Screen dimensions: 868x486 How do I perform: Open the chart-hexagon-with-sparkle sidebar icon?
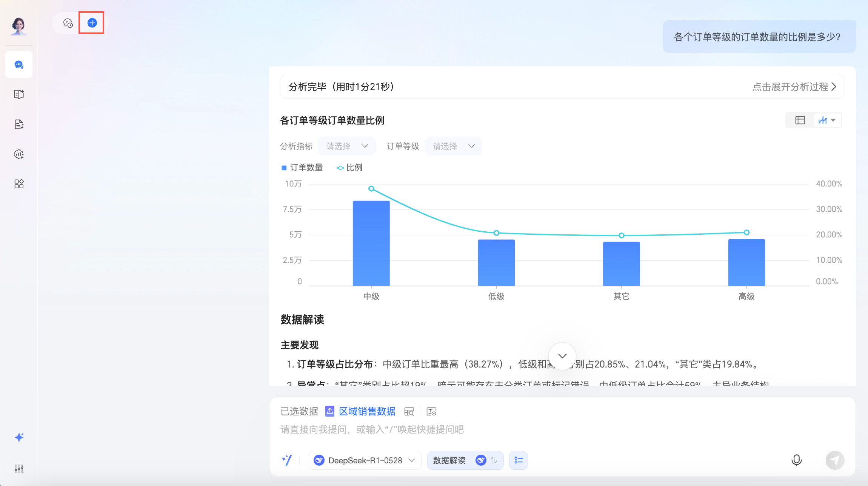[19, 154]
